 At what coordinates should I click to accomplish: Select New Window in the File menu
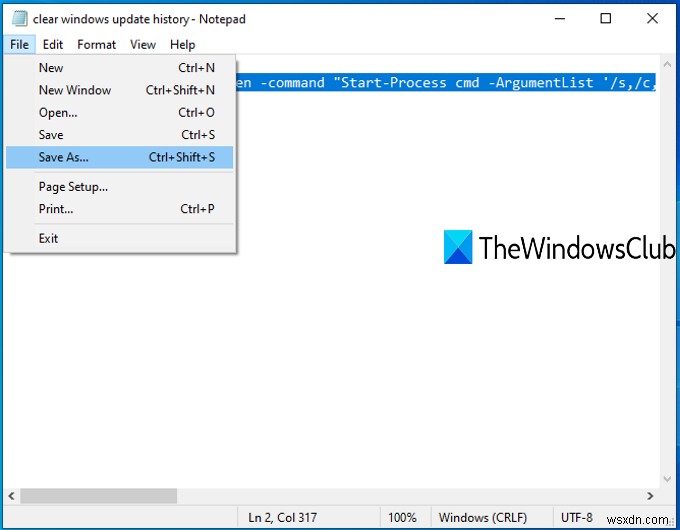tap(120, 90)
